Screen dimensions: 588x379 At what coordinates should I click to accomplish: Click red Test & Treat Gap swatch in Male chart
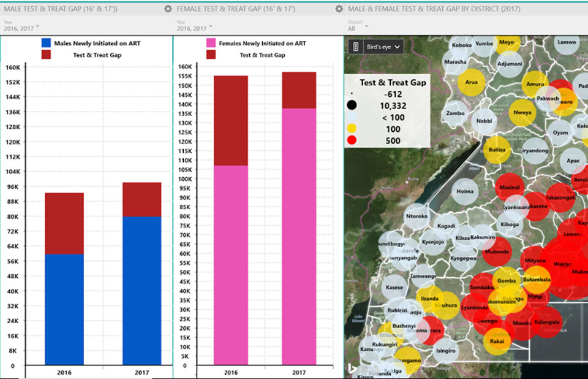(46, 55)
